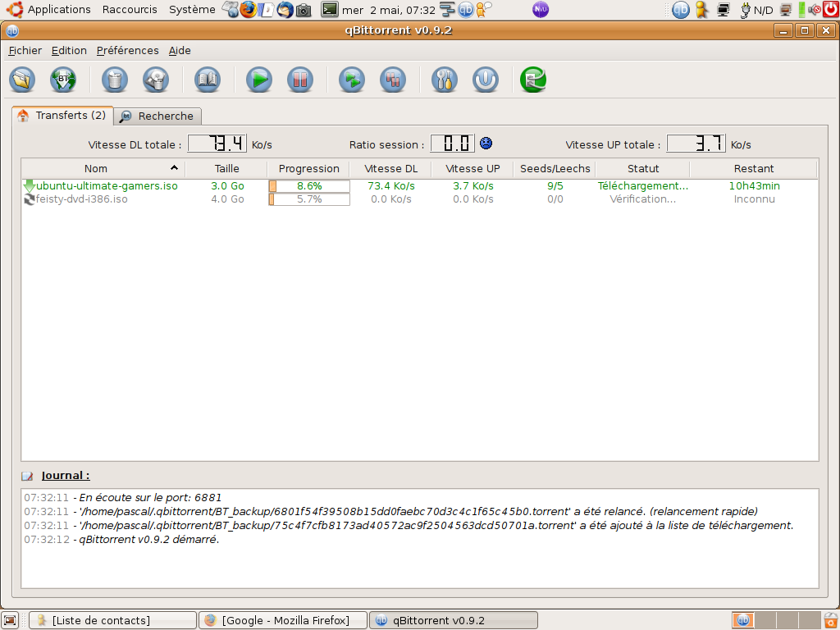Viewport: 840px width, 630px height.
Task: Click the 10h43min remaining time cell
Action: (x=754, y=186)
